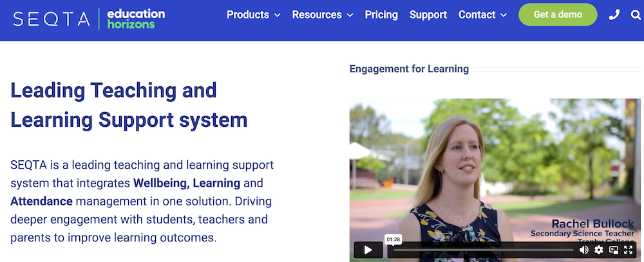Go to the Pricing page
This screenshot has height=262, width=644.
tap(381, 15)
